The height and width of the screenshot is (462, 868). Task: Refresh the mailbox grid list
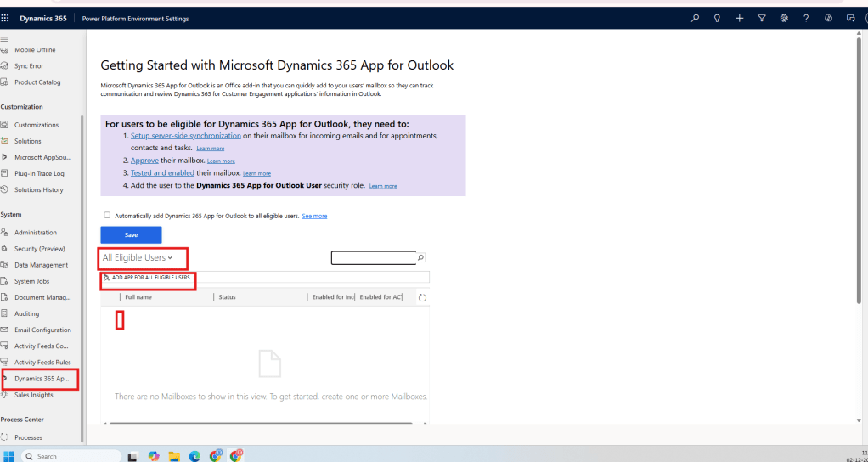click(x=422, y=297)
